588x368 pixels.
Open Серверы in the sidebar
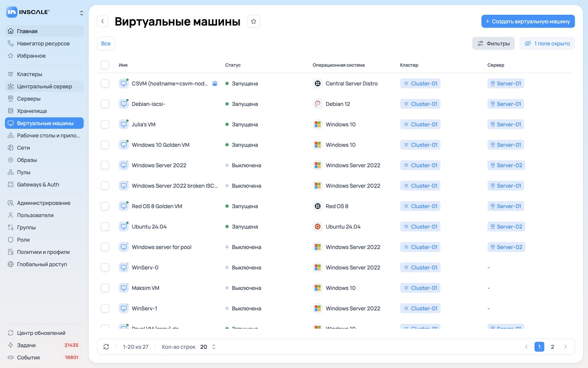[45, 99]
